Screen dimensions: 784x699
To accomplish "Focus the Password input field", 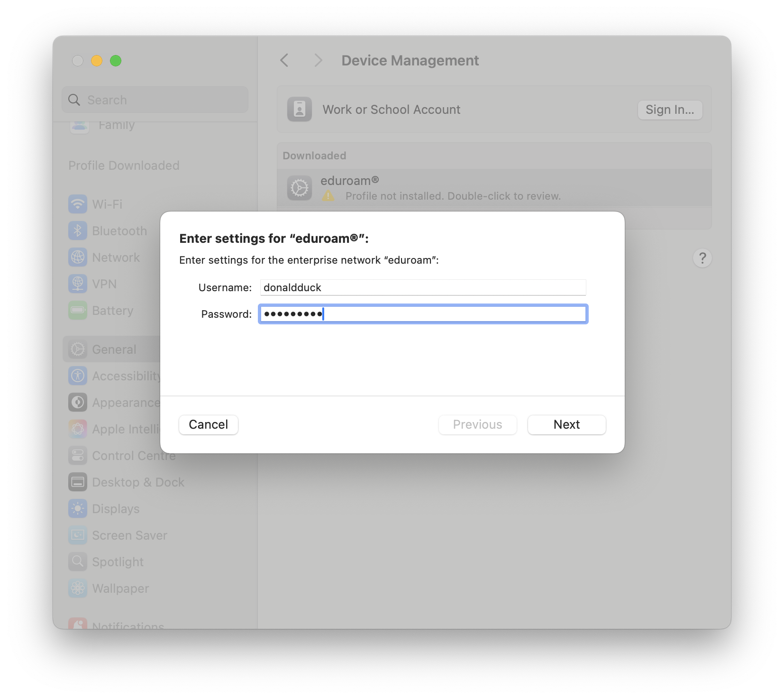I will click(423, 314).
